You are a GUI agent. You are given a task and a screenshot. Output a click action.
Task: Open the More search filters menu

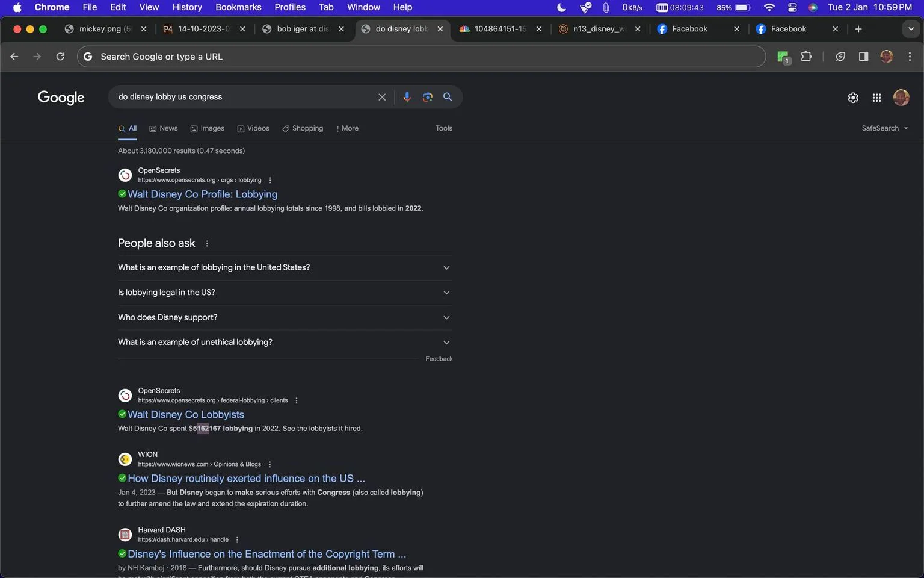347,128
